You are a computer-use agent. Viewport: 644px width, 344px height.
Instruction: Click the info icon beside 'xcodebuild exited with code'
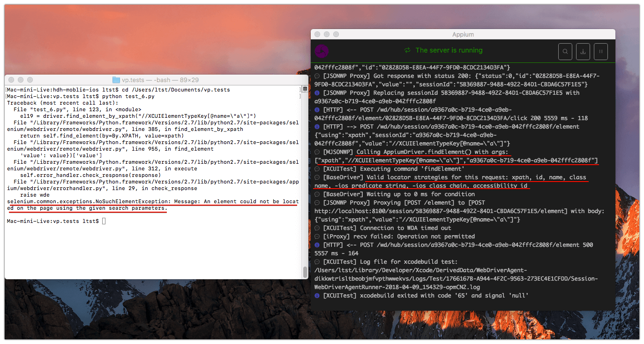[317, 296]
